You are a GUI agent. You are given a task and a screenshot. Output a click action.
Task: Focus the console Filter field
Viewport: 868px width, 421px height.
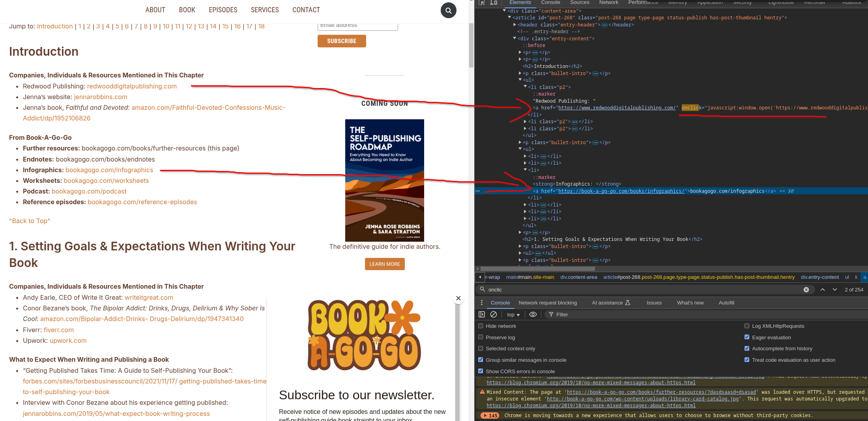[706, 314]
